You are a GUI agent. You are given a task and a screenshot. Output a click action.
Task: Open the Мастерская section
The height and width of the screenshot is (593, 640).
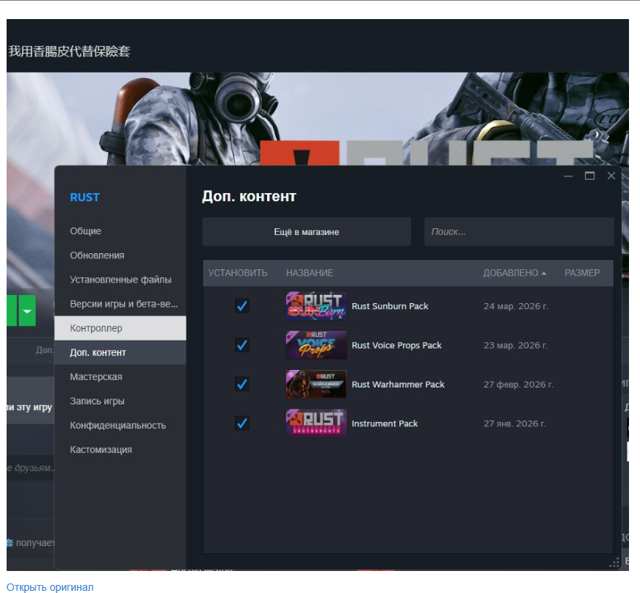[120, 377]
